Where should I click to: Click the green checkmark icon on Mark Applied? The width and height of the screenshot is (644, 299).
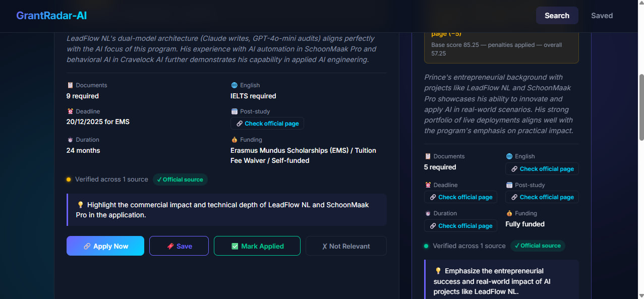pos(235,246)
